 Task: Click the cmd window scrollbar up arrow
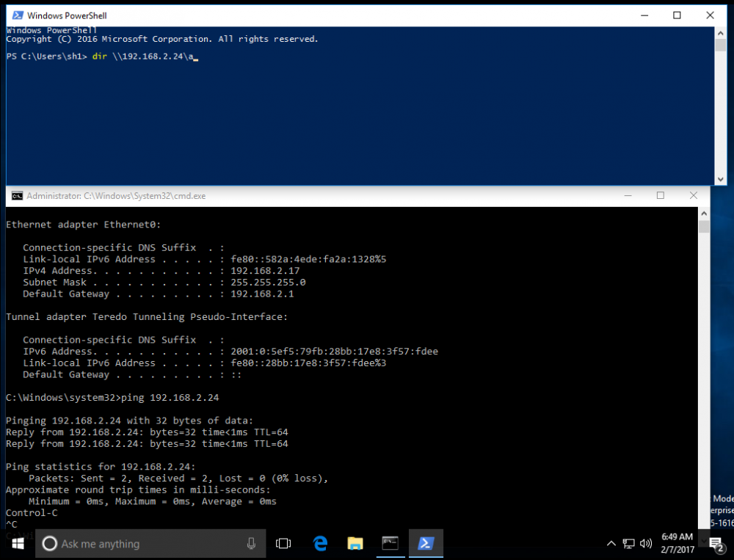704,214
